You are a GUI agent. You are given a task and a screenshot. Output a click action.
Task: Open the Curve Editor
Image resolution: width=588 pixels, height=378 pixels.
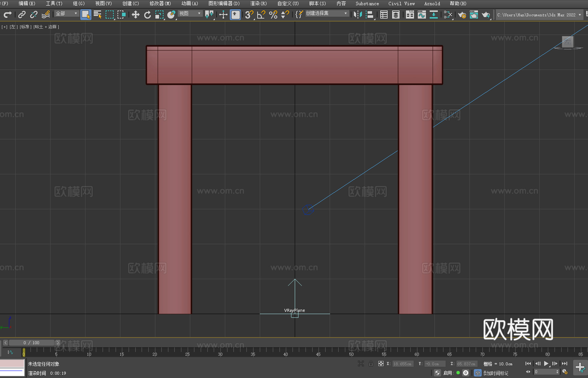(x=422, y=14)
